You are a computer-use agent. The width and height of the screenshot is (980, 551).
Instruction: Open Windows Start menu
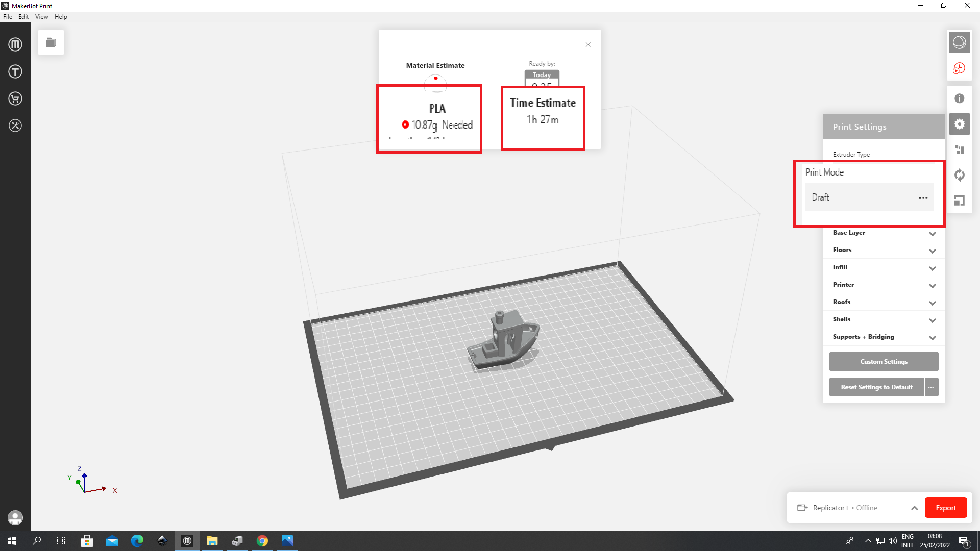[12, 541]
